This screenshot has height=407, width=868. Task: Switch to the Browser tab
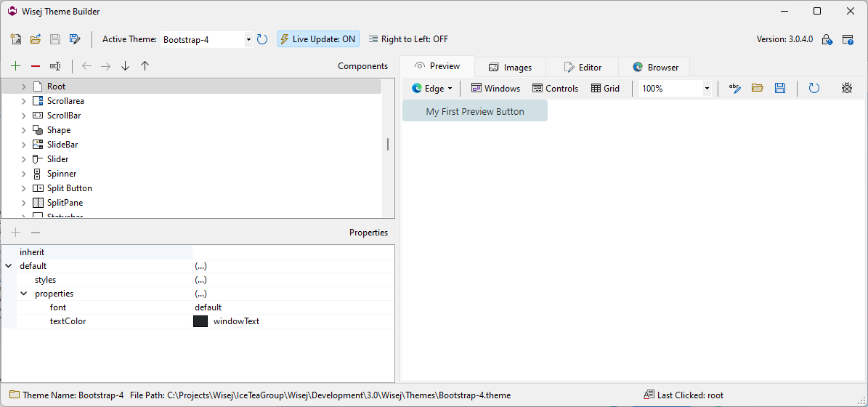pyautogui.click(x=655, y=68)
